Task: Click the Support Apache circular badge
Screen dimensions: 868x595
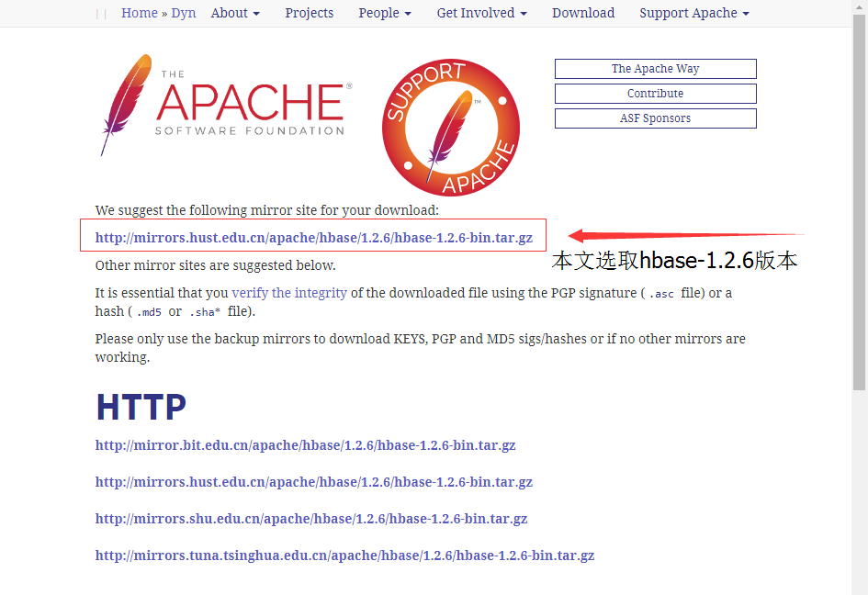Action: (x=451, y=128)
